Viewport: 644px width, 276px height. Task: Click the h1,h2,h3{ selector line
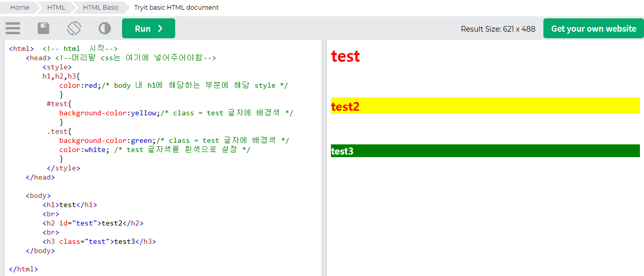(61, 76)
